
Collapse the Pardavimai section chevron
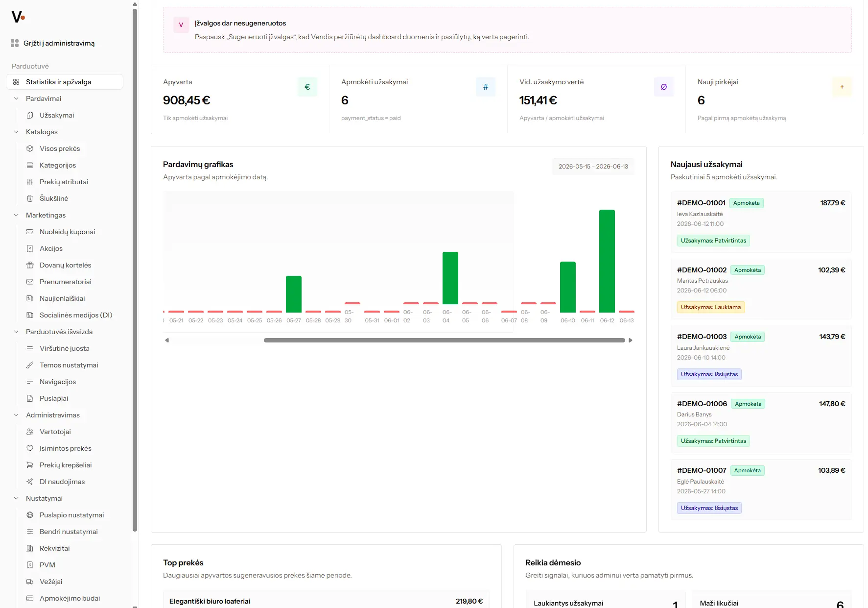click(x=16, y=98)
